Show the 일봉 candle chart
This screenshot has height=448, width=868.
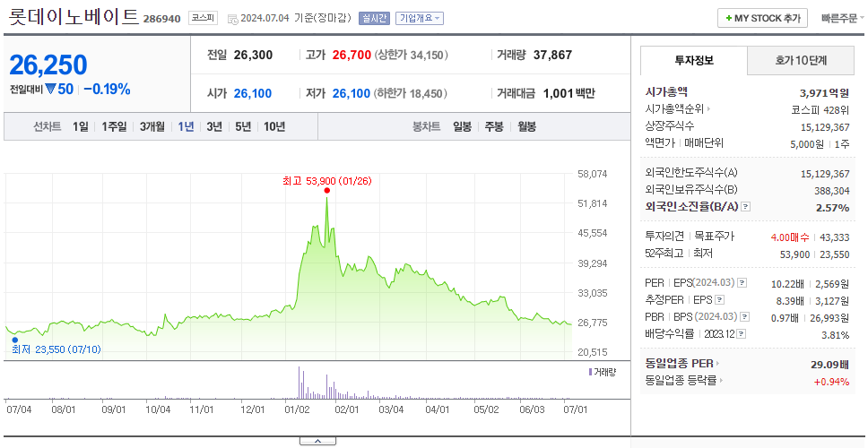tap(462, 126)
